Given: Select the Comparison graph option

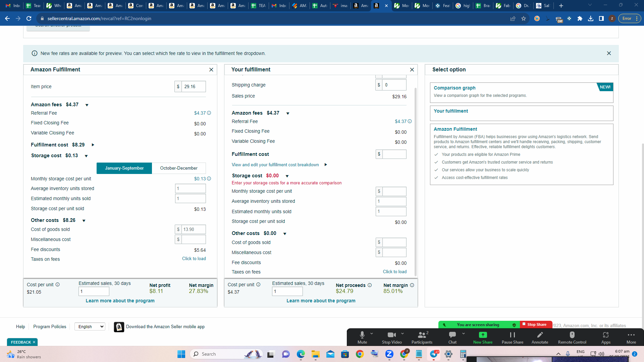Looking at the screenshot, I should [x=522, y=93].
